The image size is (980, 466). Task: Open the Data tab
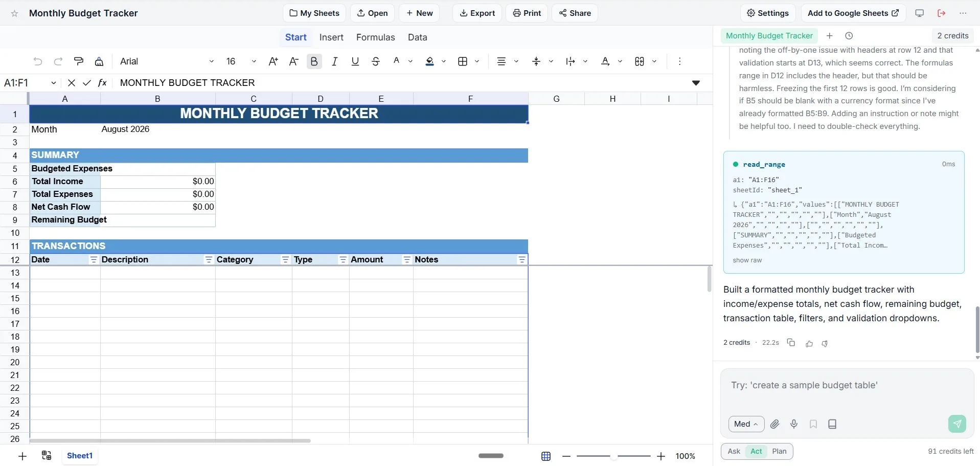click(x=418, y=37)
